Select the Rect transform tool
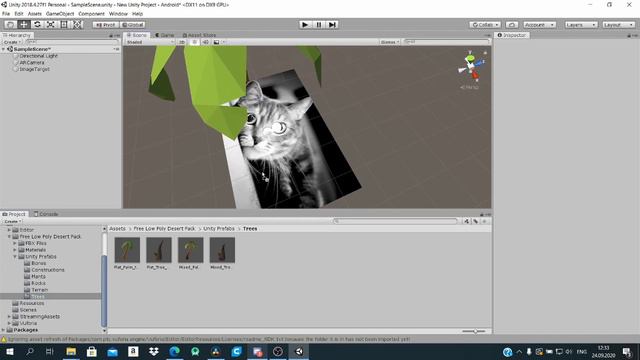640x360 pixels. point(64,24)
